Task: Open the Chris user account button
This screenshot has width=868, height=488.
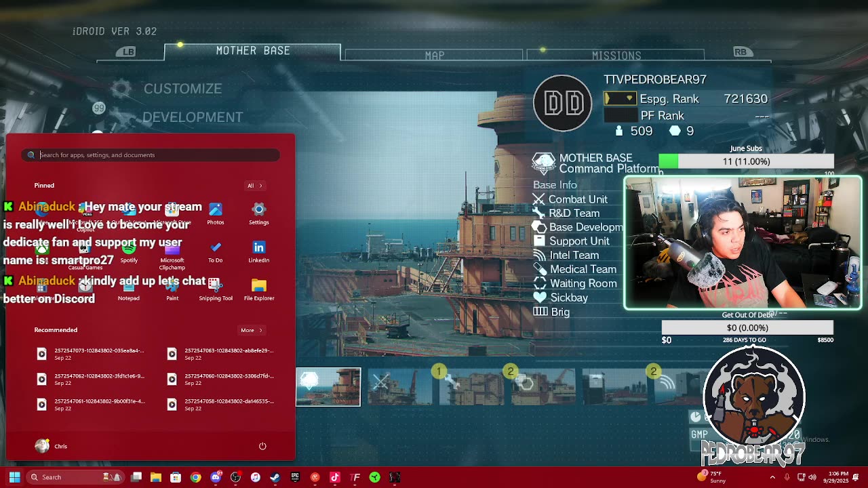Action: coord(52,446)
